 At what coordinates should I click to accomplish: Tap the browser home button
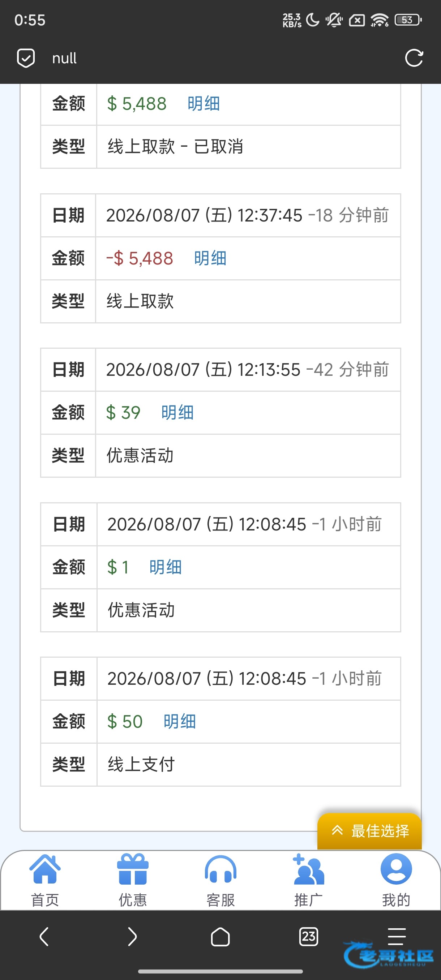220,937
